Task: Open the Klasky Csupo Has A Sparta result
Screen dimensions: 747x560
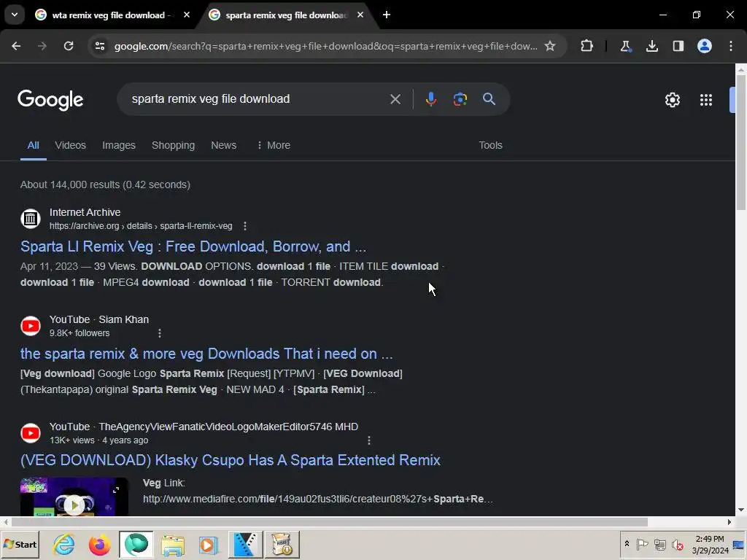Action: coord(230,460)
